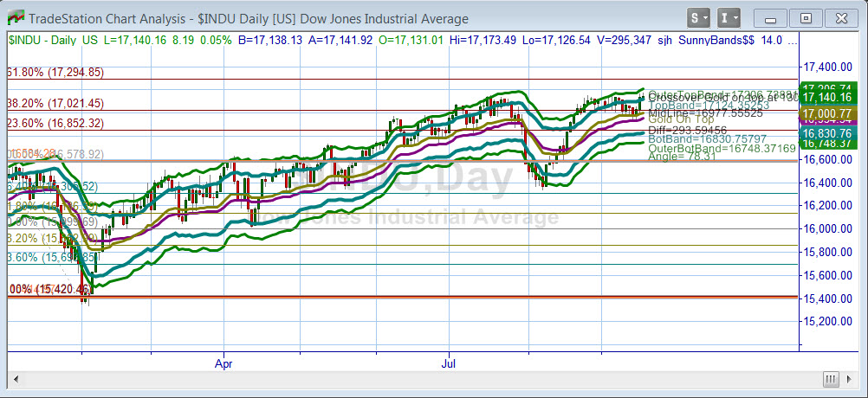Click the horizontal scrollbar track in the middle
Screen dimensions: 868x398
(423, 380)
